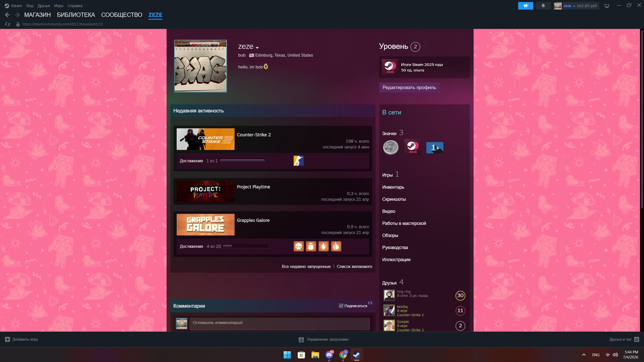Go forward with the right arrow button
The height and width of the screenshot is (362, 644).
point(17,15)
